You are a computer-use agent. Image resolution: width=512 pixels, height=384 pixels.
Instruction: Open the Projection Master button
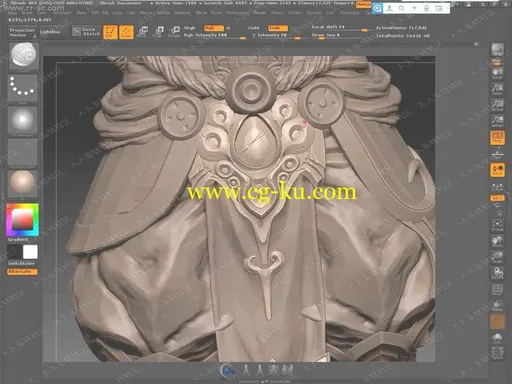pos(22,32)
